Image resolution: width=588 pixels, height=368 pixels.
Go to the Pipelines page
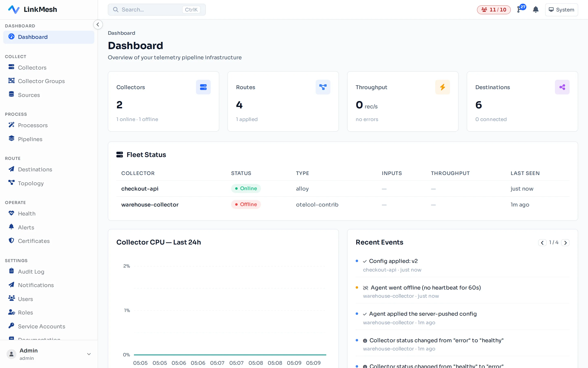[x=49, y=139]
